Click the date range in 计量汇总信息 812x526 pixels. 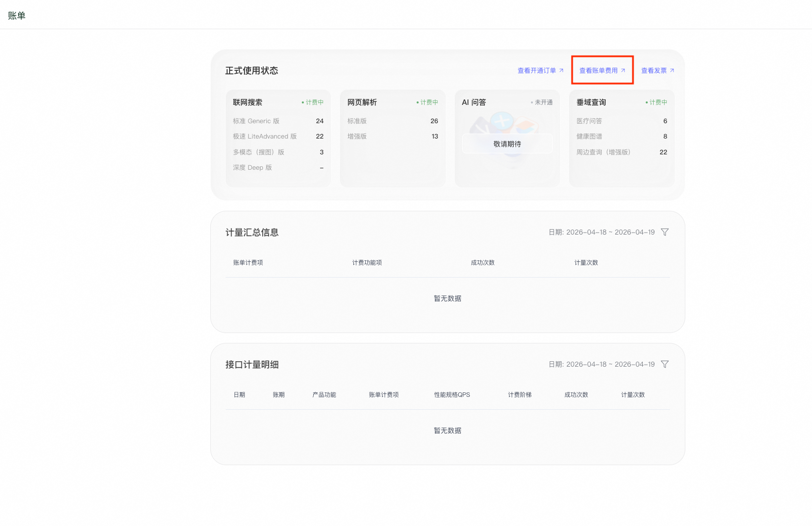(x=602, y=232)
